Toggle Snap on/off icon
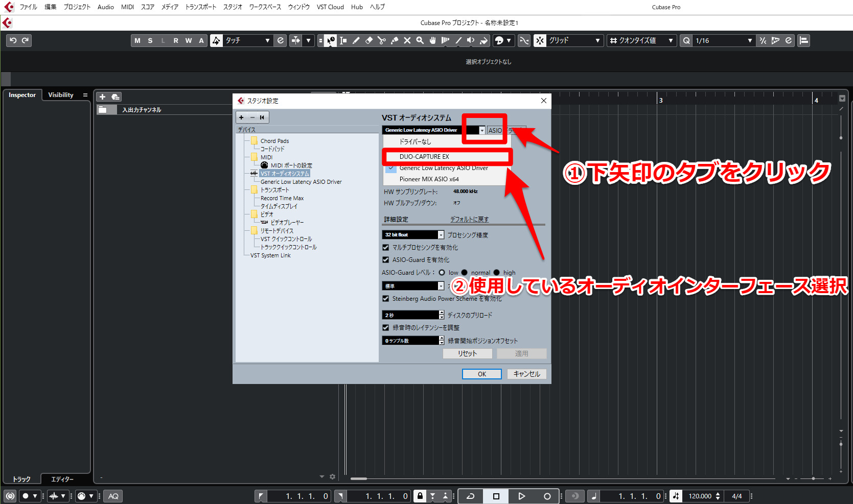The image size is (853, 504). pos(540,40)
